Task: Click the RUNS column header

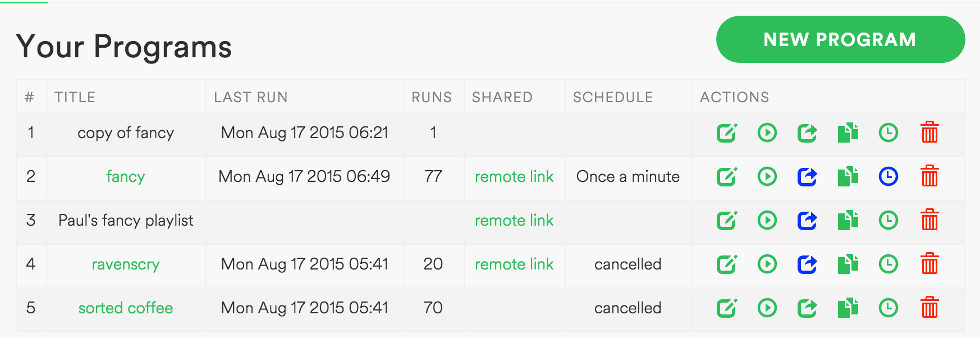Action: click(432, 97)
